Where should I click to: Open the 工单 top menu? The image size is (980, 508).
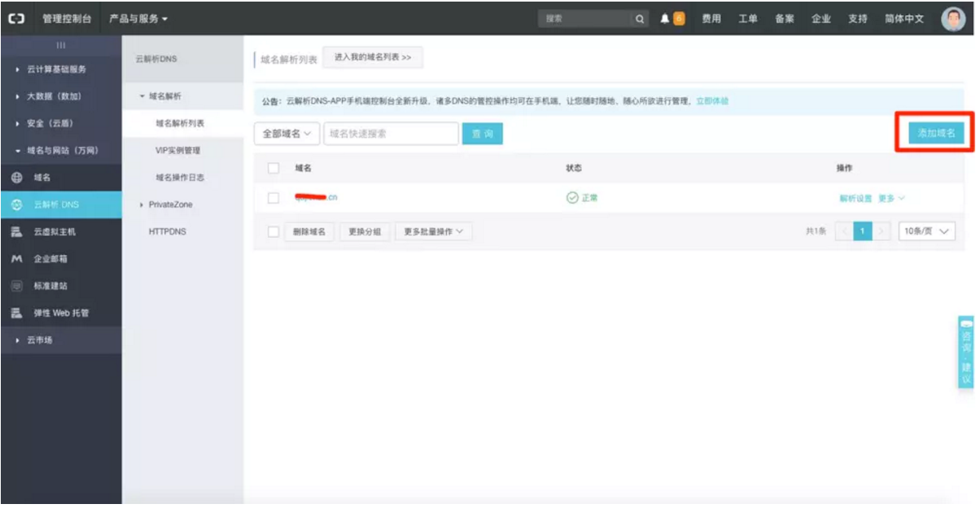748,19
